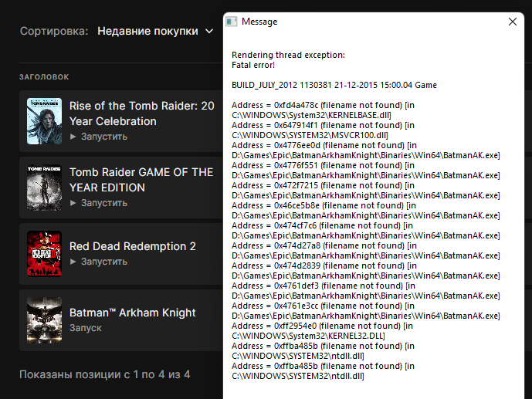This screenshot has height=399, width=532.
Task: Click the Сортировка label
Action: pyautogui.click(x=54, y=31)
